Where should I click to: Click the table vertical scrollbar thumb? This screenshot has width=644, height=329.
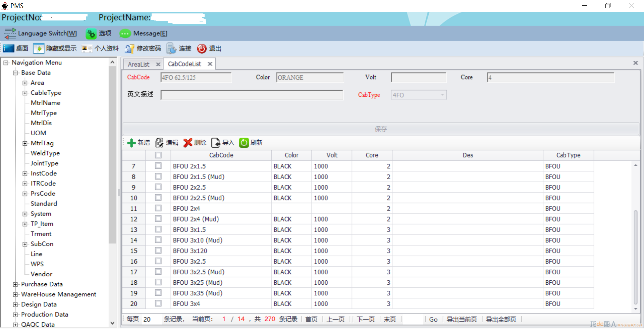[x=635, y=257]
